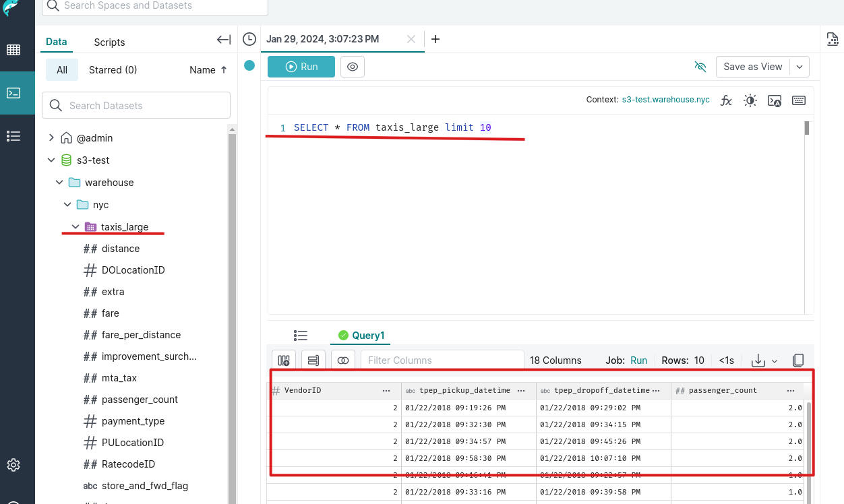Close the Jan 29, 2024 query tab
The image size is (844, 504).
411,39
